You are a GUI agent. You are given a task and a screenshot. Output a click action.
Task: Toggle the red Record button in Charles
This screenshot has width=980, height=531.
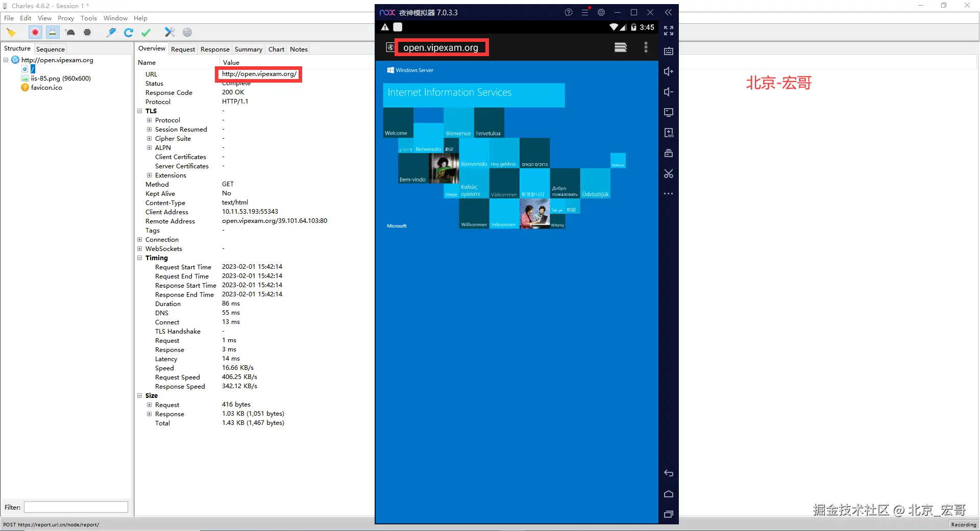(35, 33)
